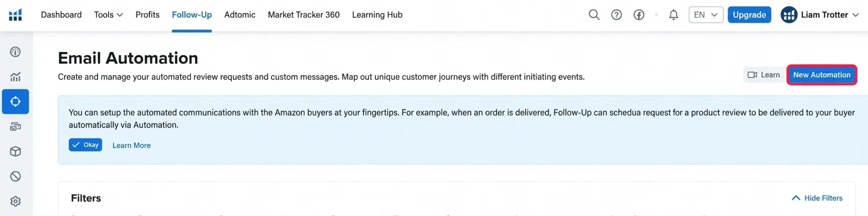Open the Facebook icon in the header
This screenshot has height=216, width=868.
[639, 15]
